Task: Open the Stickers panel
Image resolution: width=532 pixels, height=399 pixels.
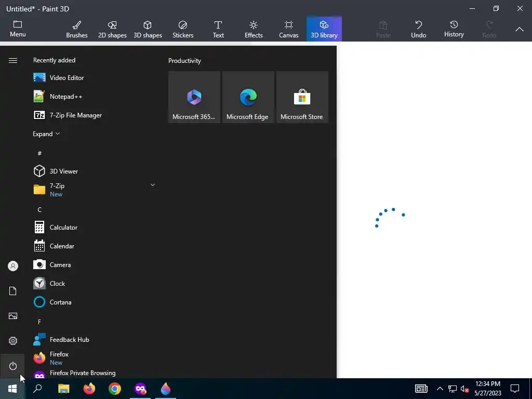Action: coord(183,29)
